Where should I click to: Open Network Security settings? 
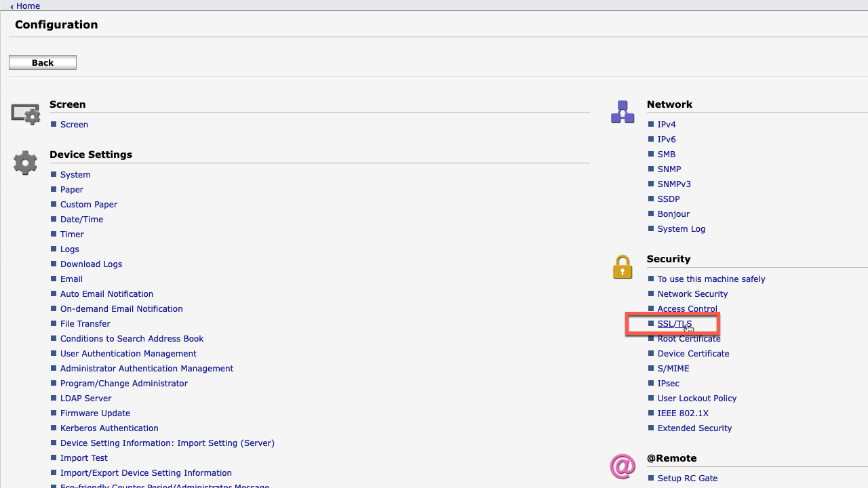692,294
